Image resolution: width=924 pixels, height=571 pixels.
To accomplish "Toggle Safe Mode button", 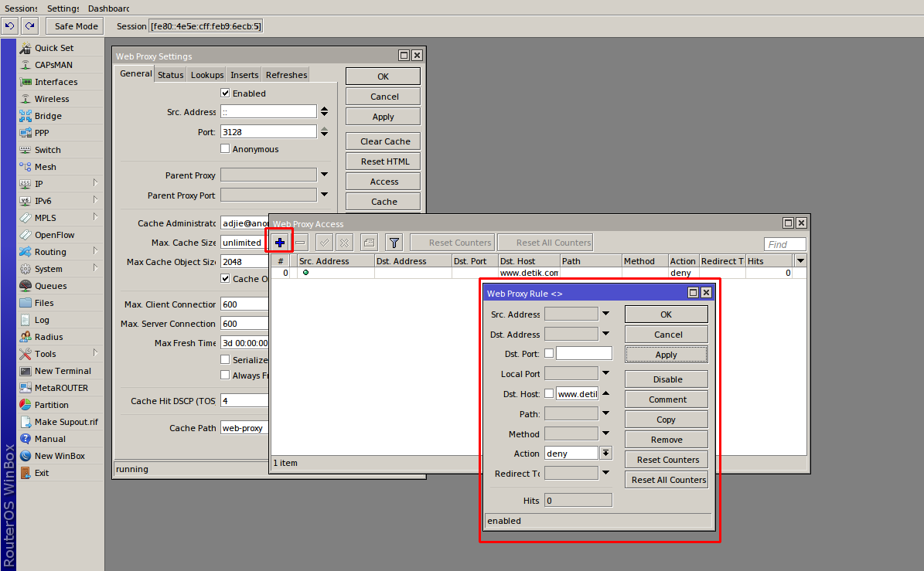I will (x=76, y=26).
